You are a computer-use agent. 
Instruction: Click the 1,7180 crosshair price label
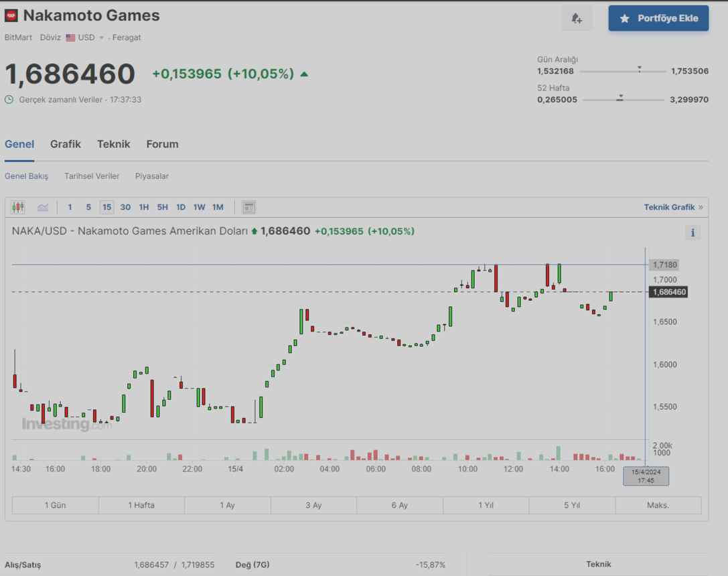tap(664, 265)
